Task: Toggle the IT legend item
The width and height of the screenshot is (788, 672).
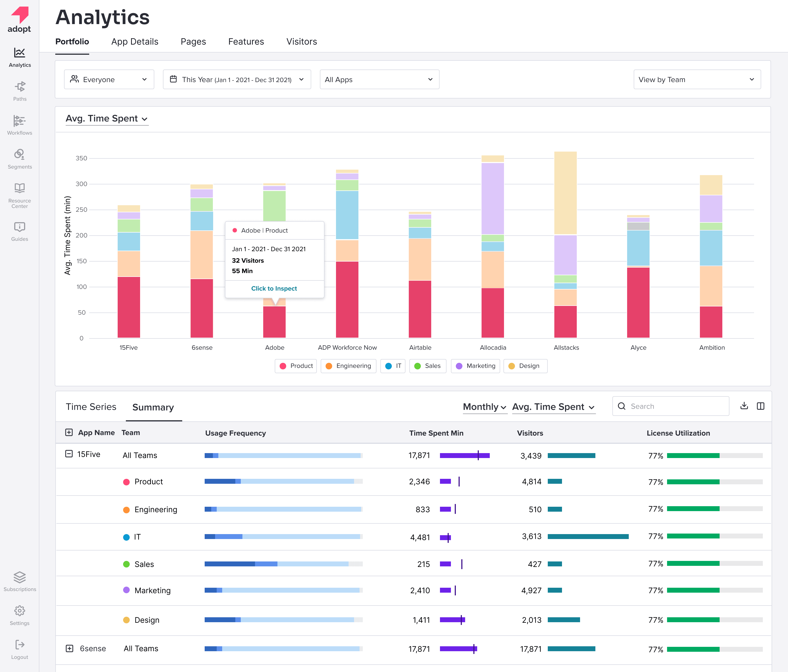Action: click(393, 366)
